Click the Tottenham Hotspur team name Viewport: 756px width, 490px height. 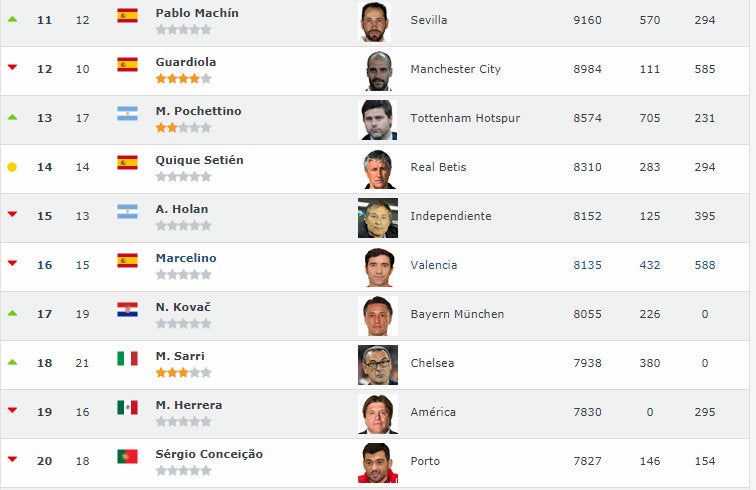pos(465,118)
